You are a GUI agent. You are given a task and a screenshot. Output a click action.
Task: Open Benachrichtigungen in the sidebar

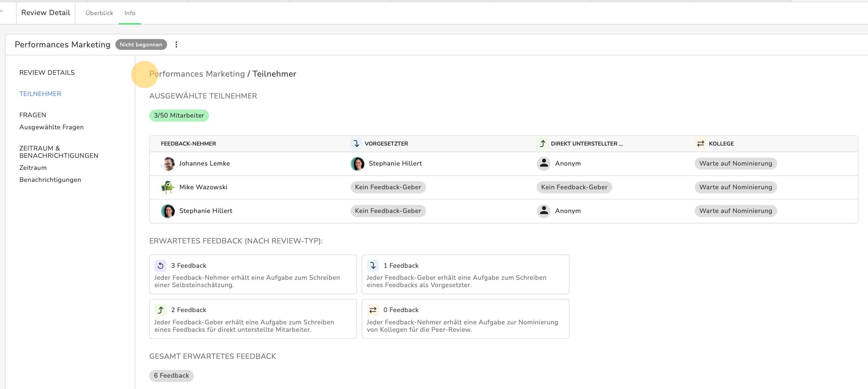click(50, 179)
